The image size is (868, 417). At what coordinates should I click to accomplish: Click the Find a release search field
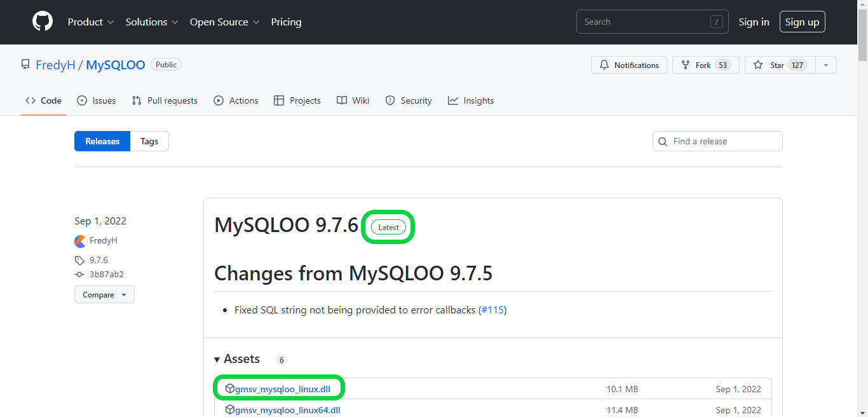click(717, 141)
